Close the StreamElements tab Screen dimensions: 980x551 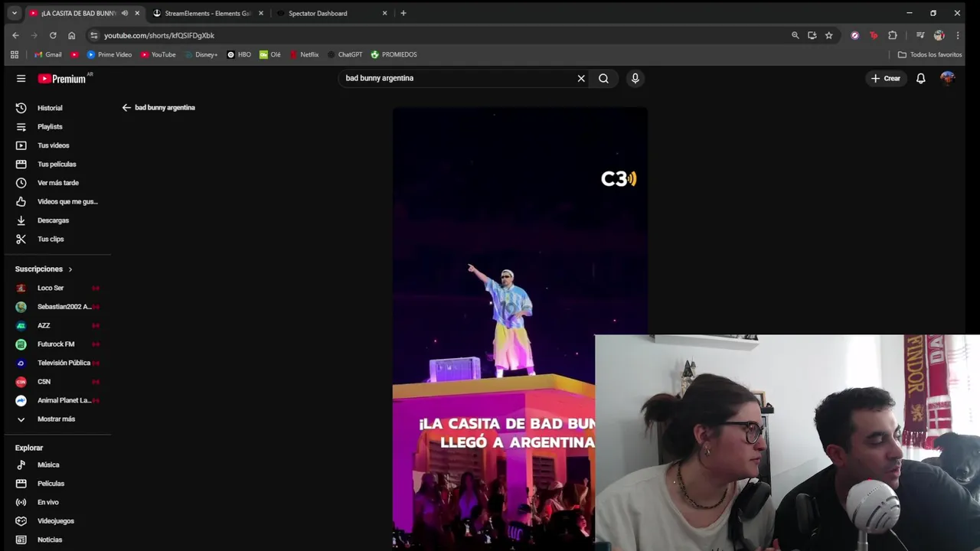[x=260, y=13]
